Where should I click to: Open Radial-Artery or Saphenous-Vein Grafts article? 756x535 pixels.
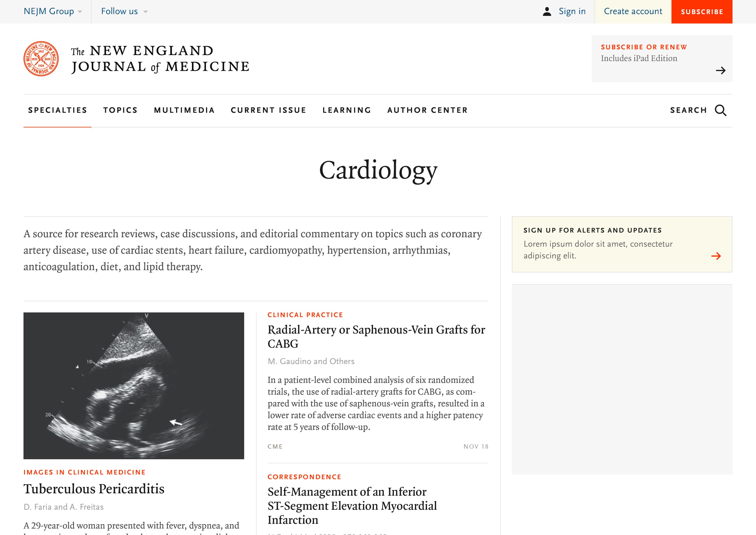(376, 336)
